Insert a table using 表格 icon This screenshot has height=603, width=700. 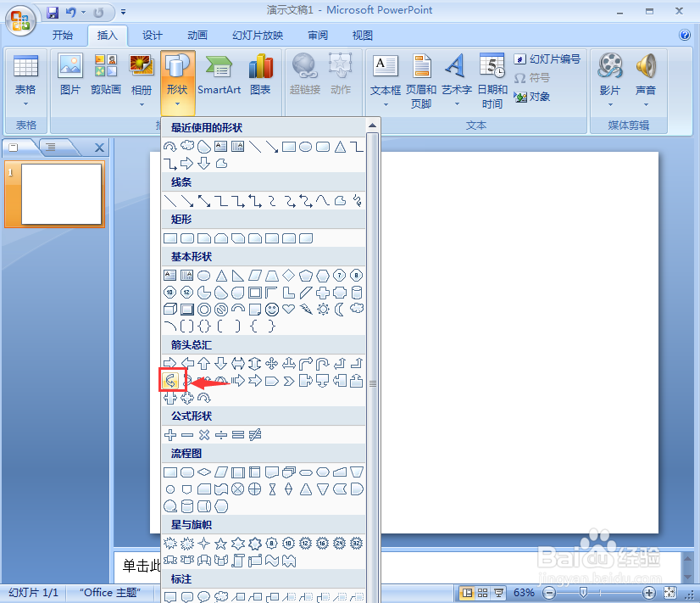[x=25, y=81]
